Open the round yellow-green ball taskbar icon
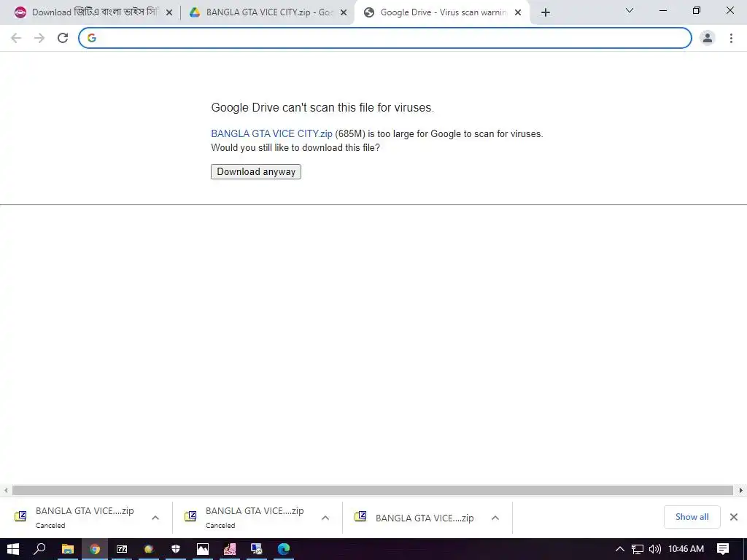Screen dimensions: 747x560 (149, 549)
